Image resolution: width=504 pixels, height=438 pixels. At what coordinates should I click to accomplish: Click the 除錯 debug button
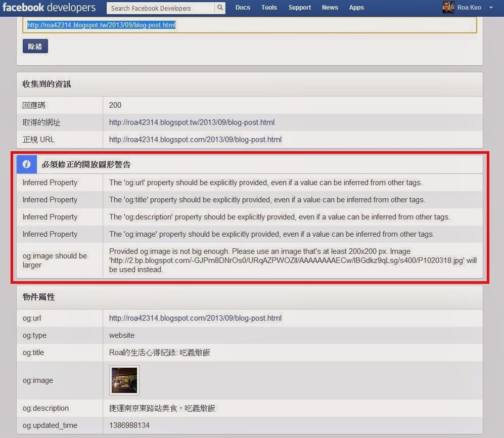coord(35,47)
